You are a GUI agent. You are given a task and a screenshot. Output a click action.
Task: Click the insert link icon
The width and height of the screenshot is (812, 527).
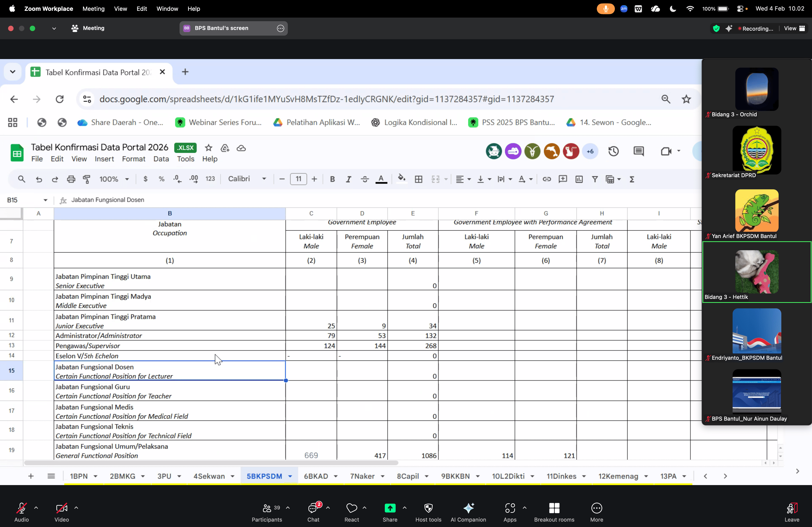[x=547, y=179]
